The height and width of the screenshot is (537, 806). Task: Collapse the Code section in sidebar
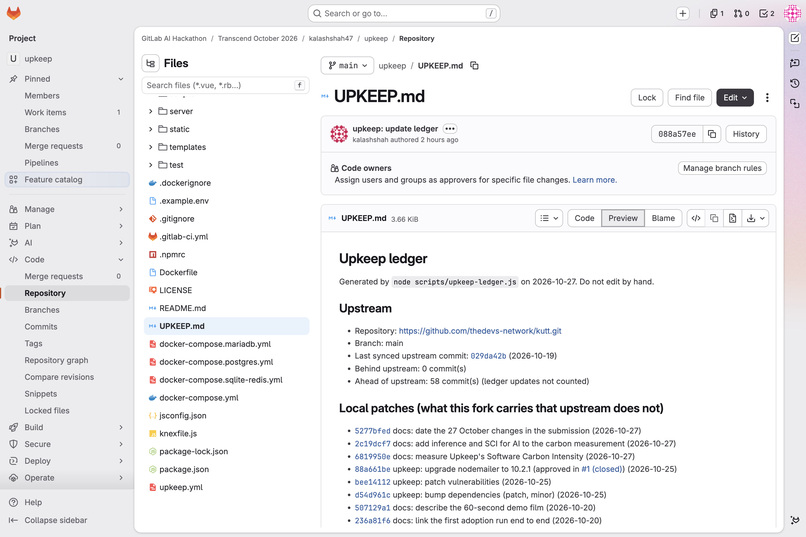coord(67,260)
